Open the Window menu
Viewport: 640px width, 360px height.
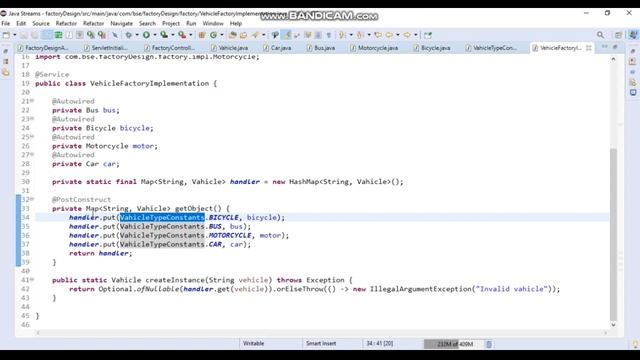point(213,24)
